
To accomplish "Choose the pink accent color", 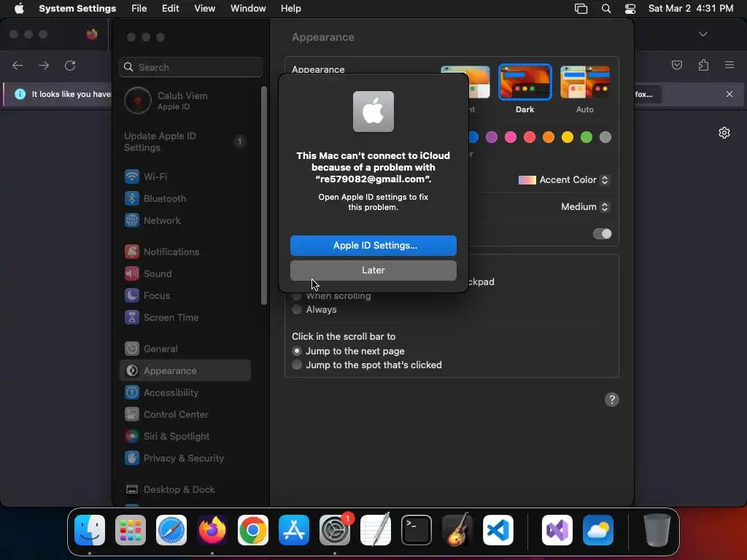I will click(511, 137).
